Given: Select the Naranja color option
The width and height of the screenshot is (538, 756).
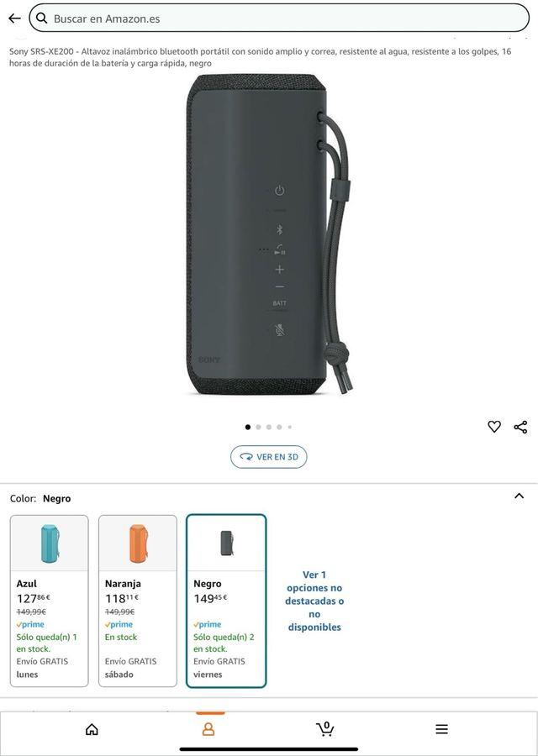Looking at the screenshot, I should pyautogui.click(x=138, y=601).
